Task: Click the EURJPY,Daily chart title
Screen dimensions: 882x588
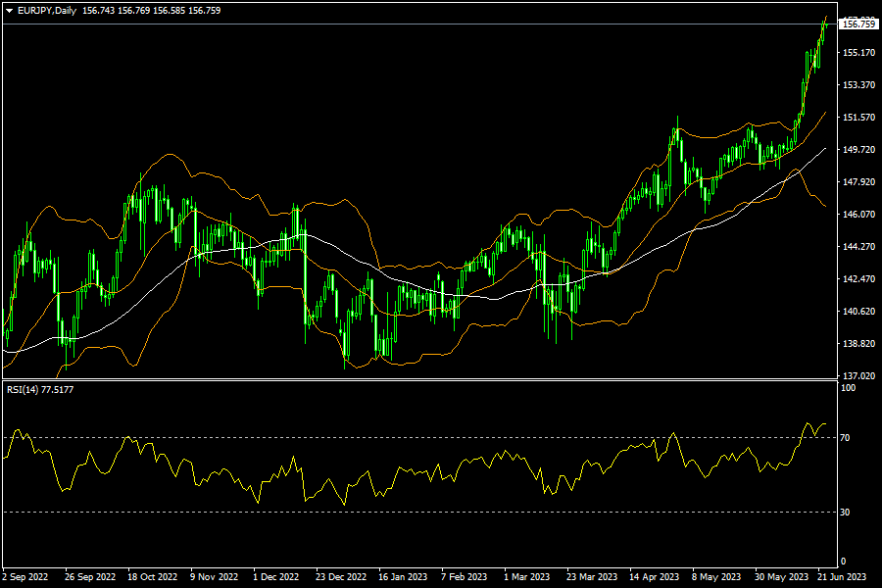Action: [47, 11]
